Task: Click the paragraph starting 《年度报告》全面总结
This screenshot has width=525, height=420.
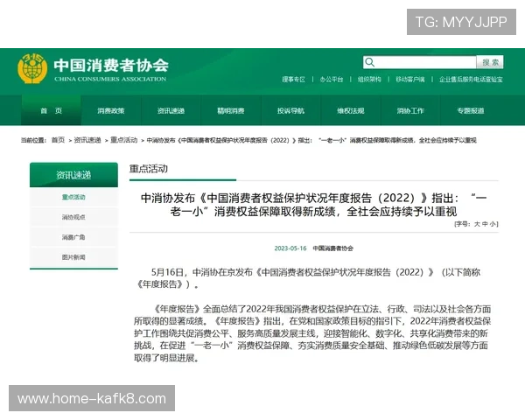Action: pyautogui.click(x=312, y=333)
